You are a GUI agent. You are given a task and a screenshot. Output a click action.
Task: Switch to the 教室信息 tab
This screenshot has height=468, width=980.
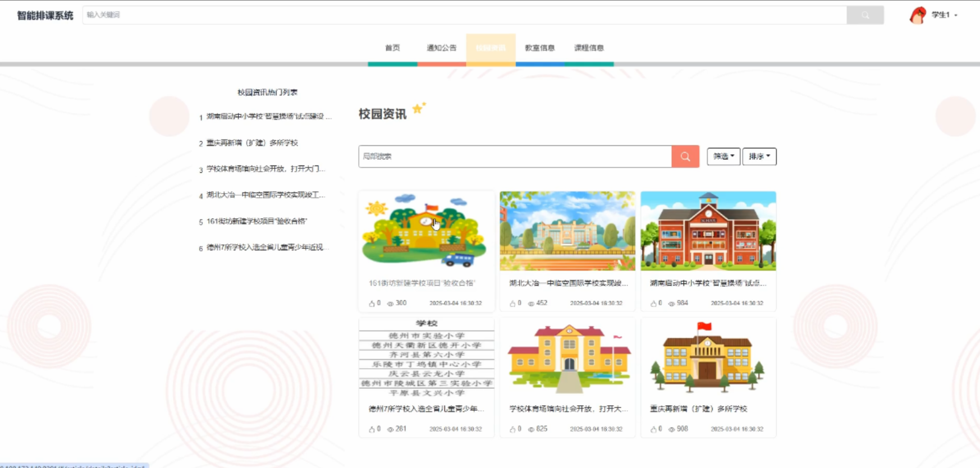(540, 48)
